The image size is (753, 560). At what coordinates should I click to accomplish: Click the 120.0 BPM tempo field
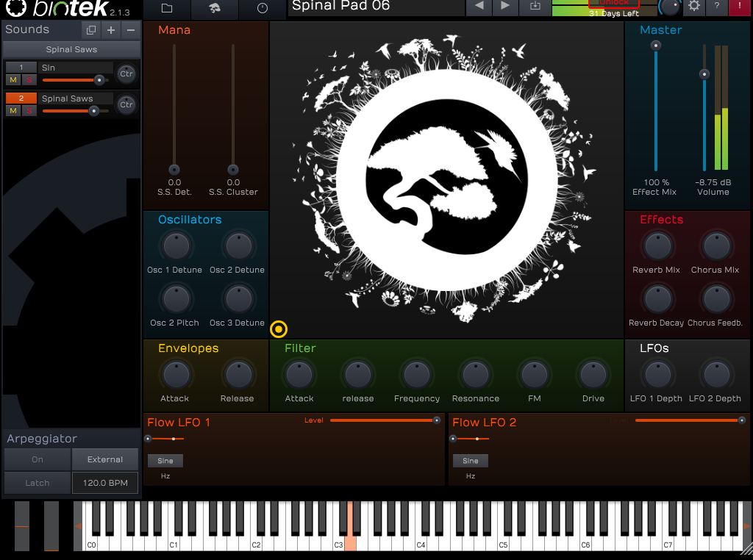tap(105, 483)
